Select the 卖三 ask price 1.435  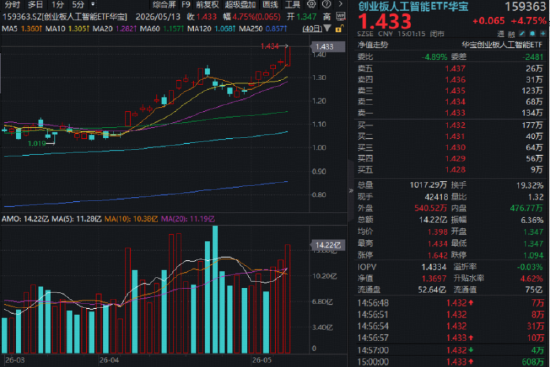(x=455, y=91)
